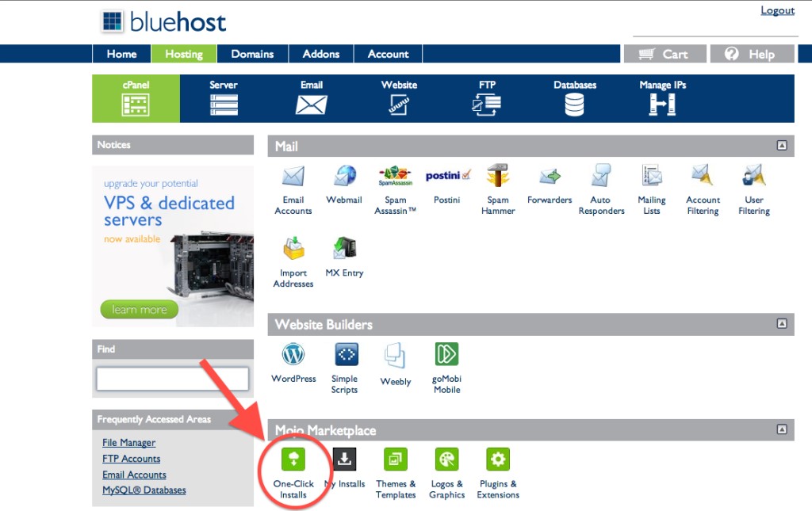The image size is (812, 511).
Task: Open Mailing Lists
Action: [652, 190]
